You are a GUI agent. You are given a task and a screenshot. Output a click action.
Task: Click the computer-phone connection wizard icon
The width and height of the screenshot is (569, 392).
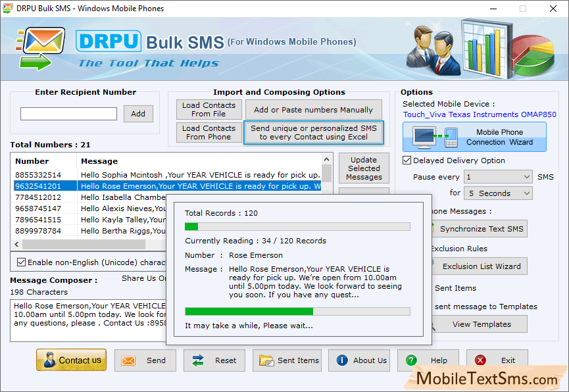point(435,137)
